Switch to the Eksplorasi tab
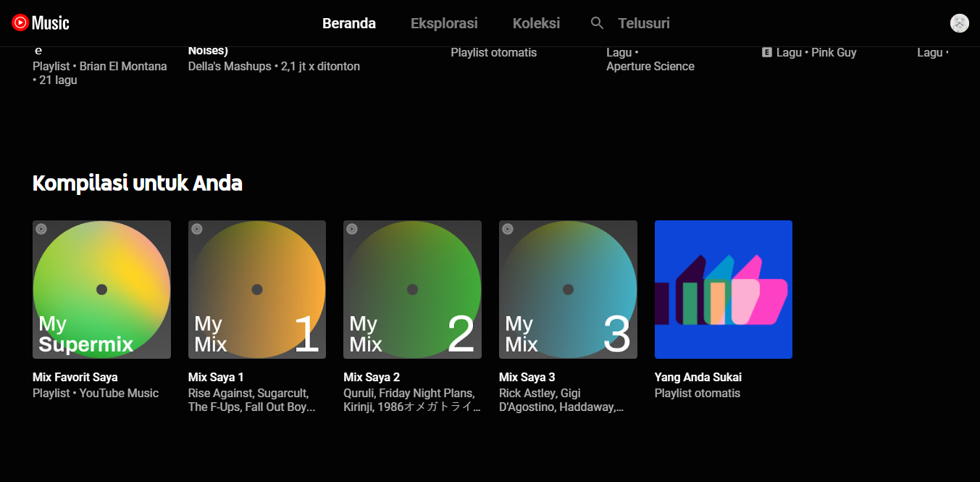This screenshot has height=482, width=980. coord(444,23)
